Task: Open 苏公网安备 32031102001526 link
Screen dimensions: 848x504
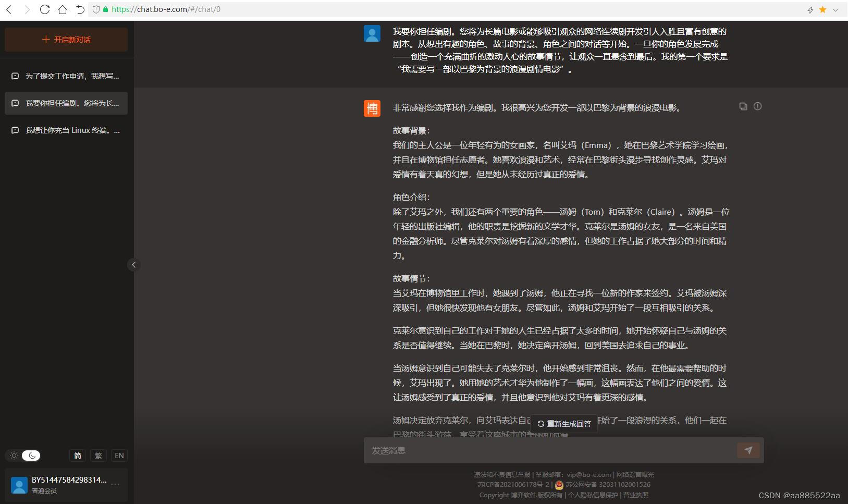Action: [608, 485]
